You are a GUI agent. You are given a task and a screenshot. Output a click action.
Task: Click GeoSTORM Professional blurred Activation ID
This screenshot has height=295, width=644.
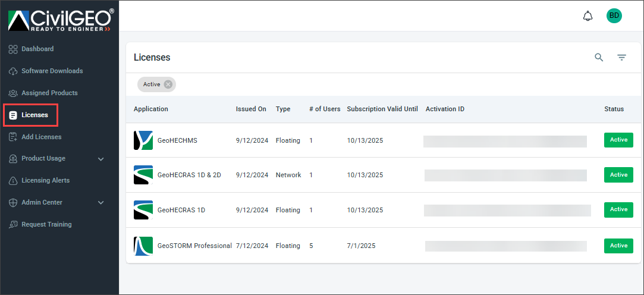[x=506, y=246]
